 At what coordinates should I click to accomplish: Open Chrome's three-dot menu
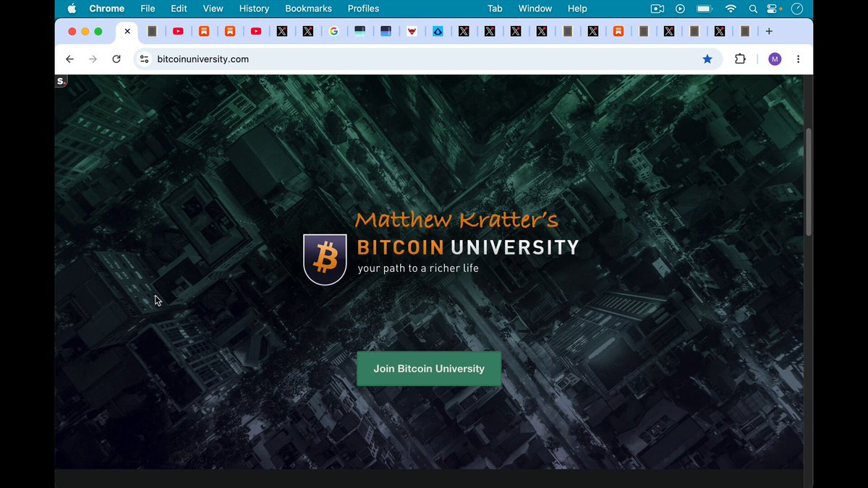(x=798, y=59)
